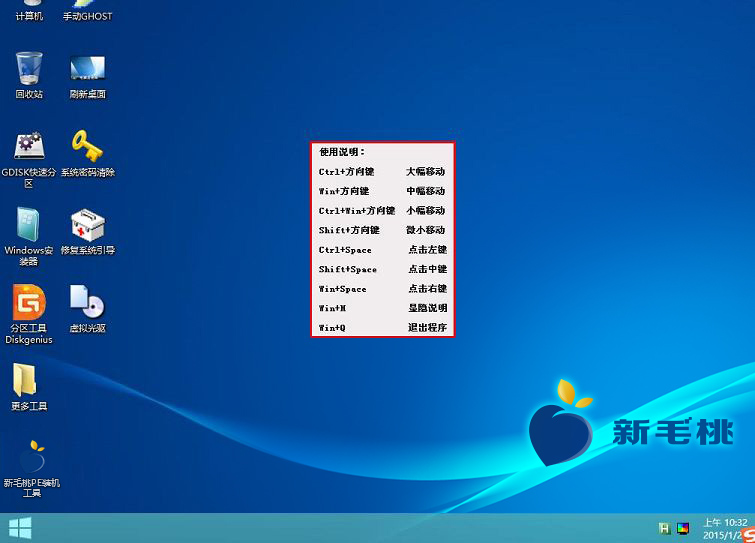Viewport: 755px width, 543px height.
Task: Open GDISK快速分区 tool
Action: tap(29, 159)
